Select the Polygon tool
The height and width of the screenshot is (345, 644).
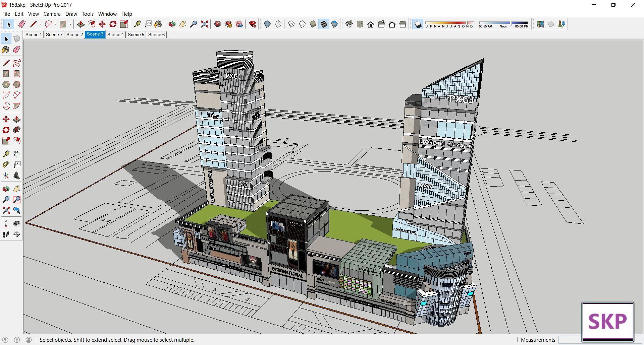(17, 84)
